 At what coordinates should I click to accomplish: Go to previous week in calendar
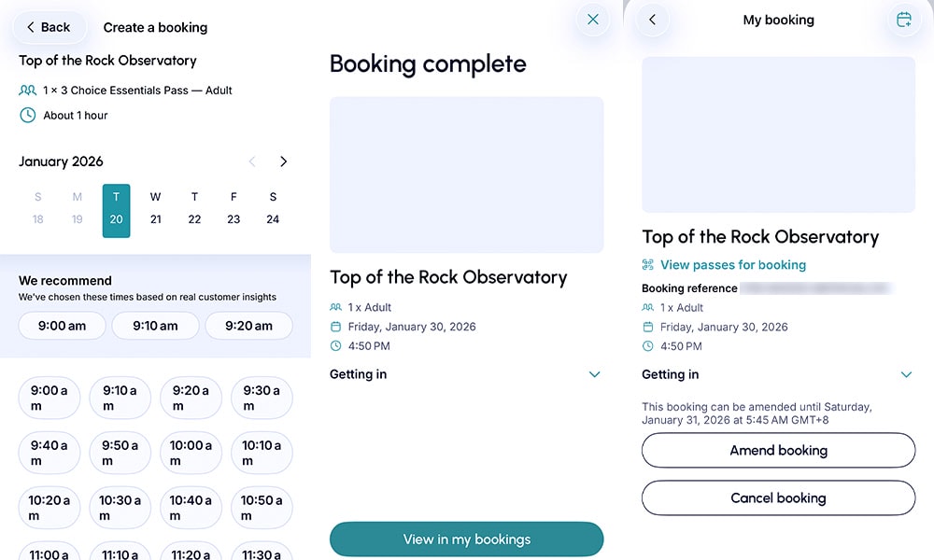(252, 161)
